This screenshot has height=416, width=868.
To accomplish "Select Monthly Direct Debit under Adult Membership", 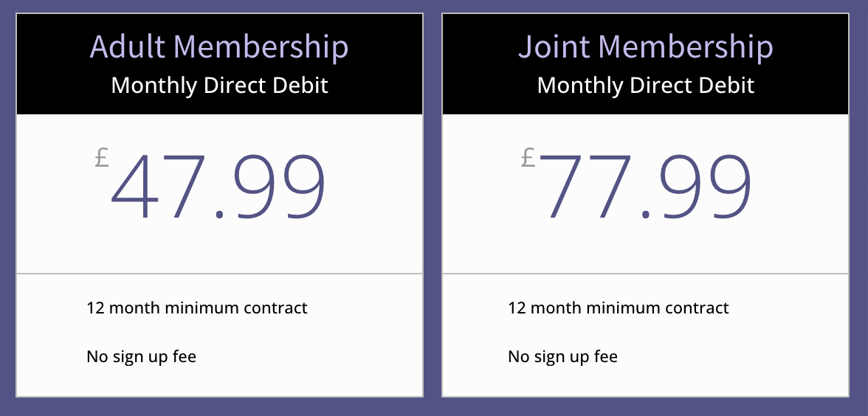I will (x=219, y=85).
